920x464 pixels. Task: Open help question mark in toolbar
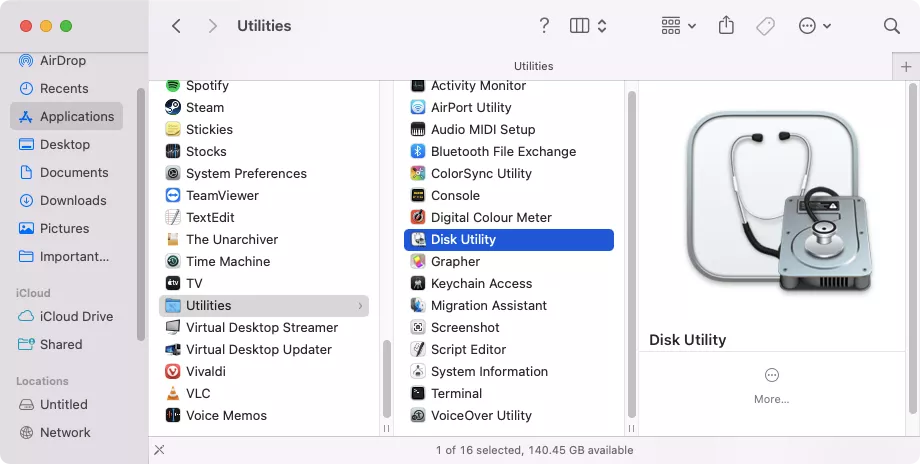pyautogui.click(x=544, y=26)
